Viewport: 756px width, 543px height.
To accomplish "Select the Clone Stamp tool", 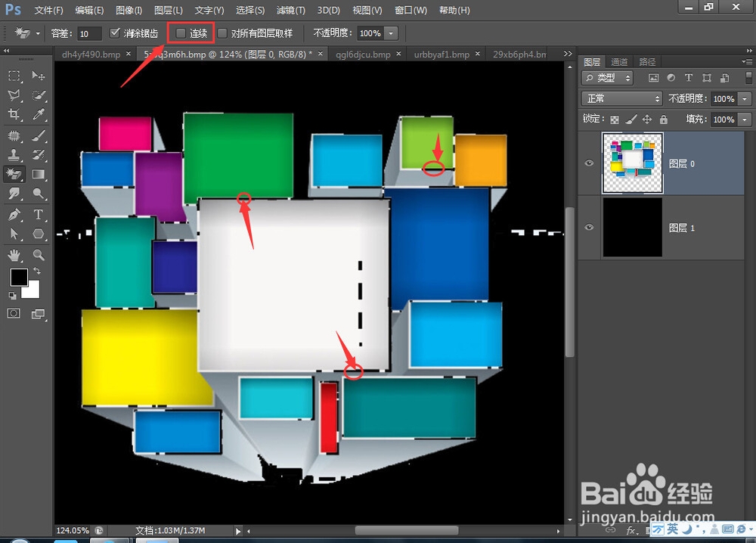I will 14,155.
